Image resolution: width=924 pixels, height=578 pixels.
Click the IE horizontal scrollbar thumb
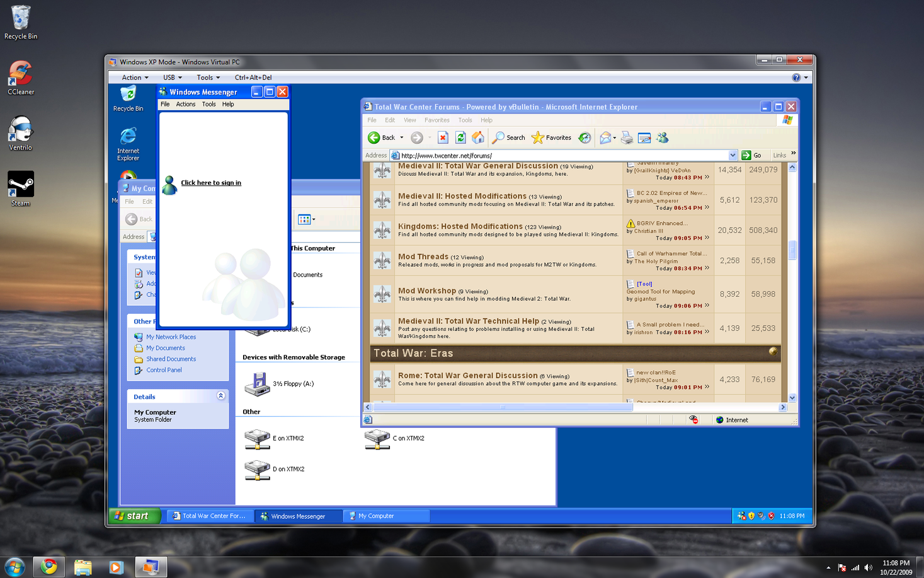(x=502, y=407)
